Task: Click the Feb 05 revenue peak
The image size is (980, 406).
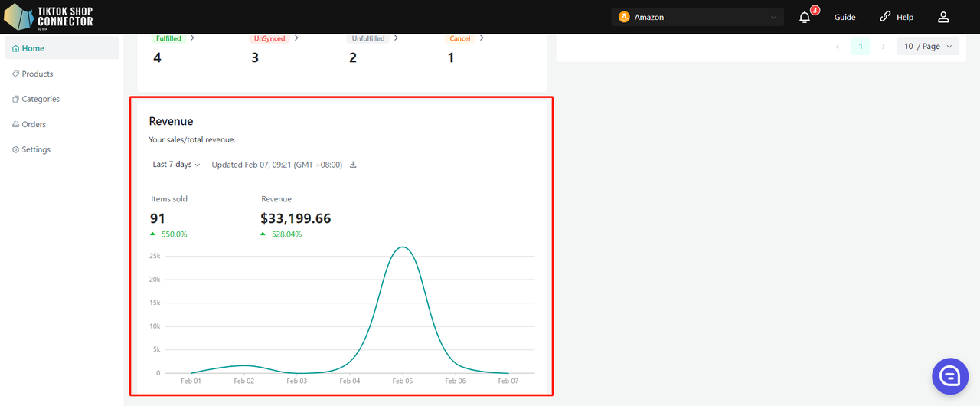Action: (x=403, y=247)
